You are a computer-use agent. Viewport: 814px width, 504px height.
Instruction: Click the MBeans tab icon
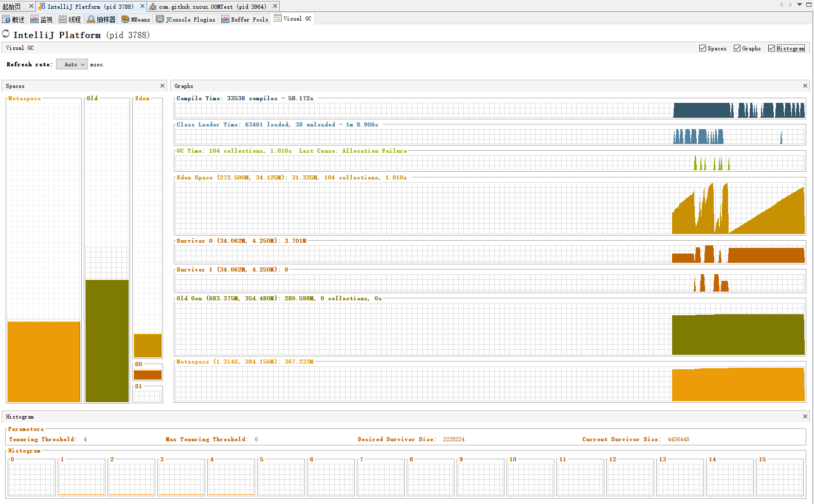pos(125,20)
